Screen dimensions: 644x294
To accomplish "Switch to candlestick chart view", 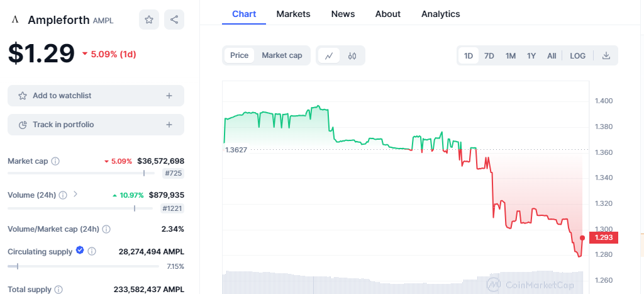I will (352, 56).
